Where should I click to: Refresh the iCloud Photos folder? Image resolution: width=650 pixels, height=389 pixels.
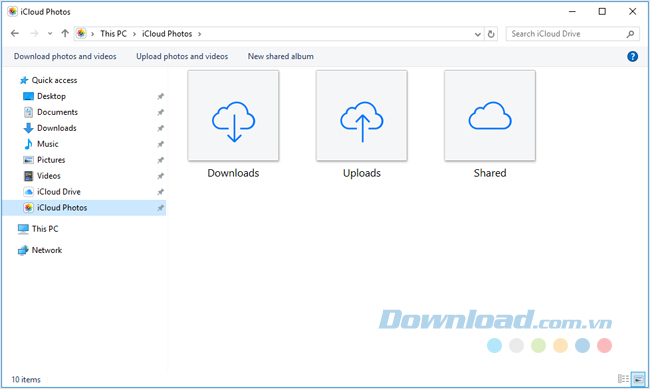pyautogui.click(x=491, y=34)
